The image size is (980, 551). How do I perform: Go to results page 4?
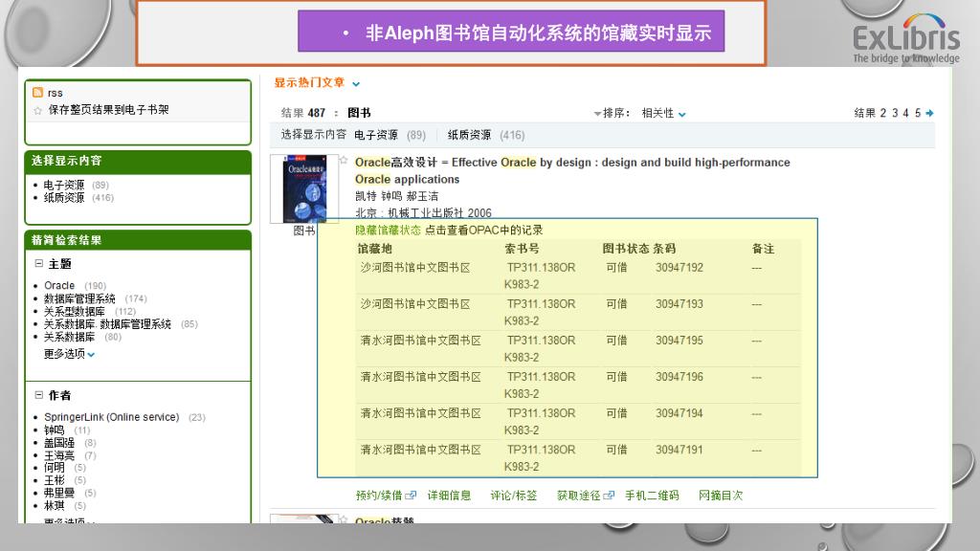(x=905, y=113)
